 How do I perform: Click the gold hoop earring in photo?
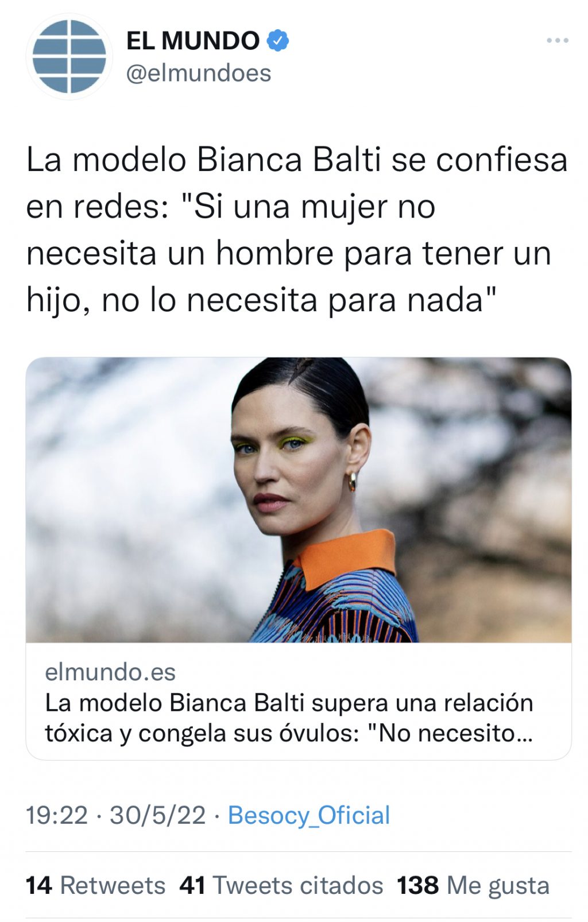[x=352, y=481]
